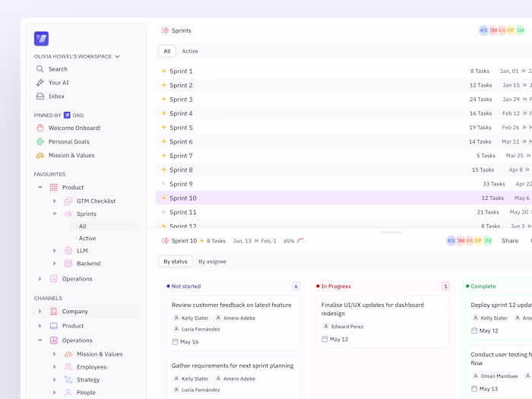
Task: Click the purple app logo in sidebar
Action: click(x=41, y=38)
